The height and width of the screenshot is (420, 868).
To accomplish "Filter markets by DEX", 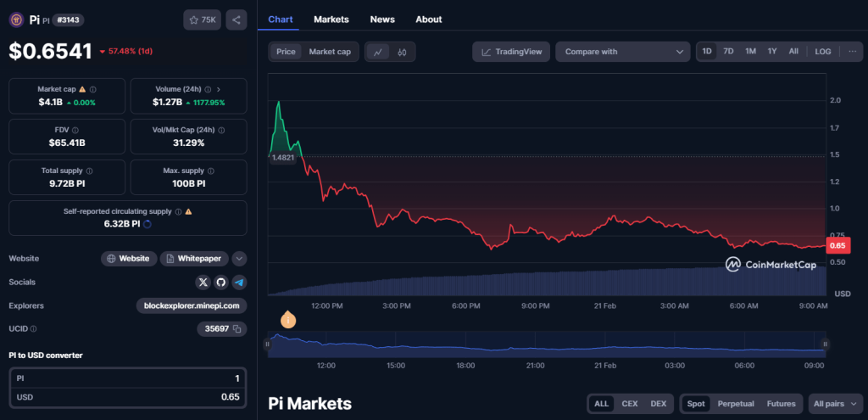I will pyautogui.click(x=658, y=404).
